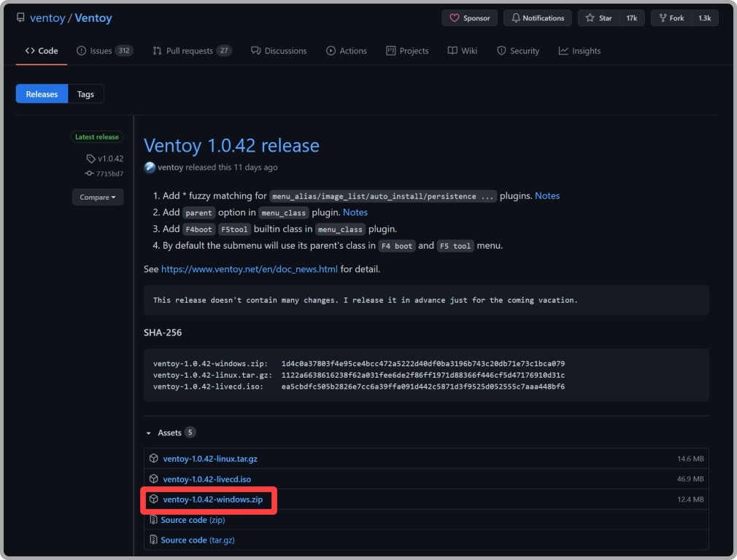The width and height of the screenshot is (737, 560).
Task: Click the package icon for linux.tar.gz
Action: [154, 458]
